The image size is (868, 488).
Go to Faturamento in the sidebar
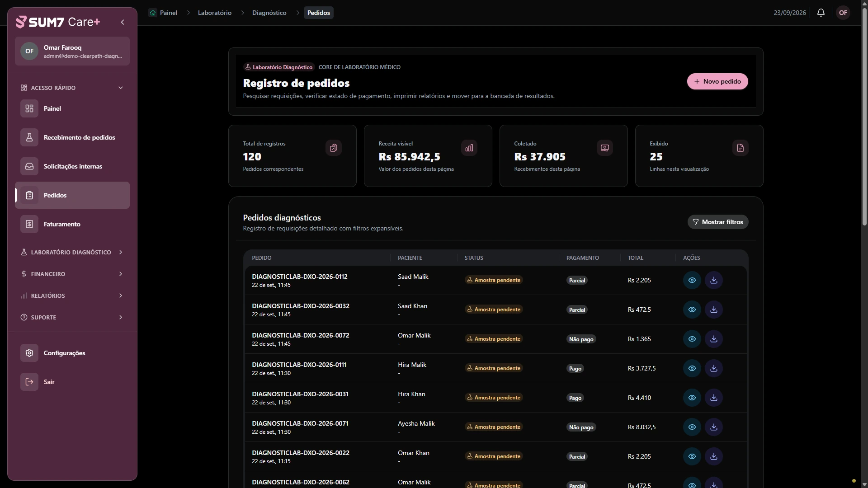click(72, 224)
